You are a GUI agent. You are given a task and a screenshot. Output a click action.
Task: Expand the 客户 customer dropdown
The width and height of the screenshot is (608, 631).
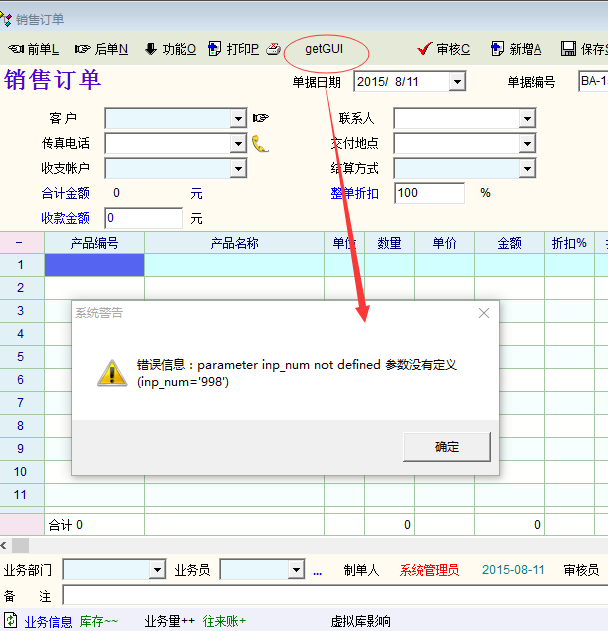pyautogui.click(x=237, y=119)
